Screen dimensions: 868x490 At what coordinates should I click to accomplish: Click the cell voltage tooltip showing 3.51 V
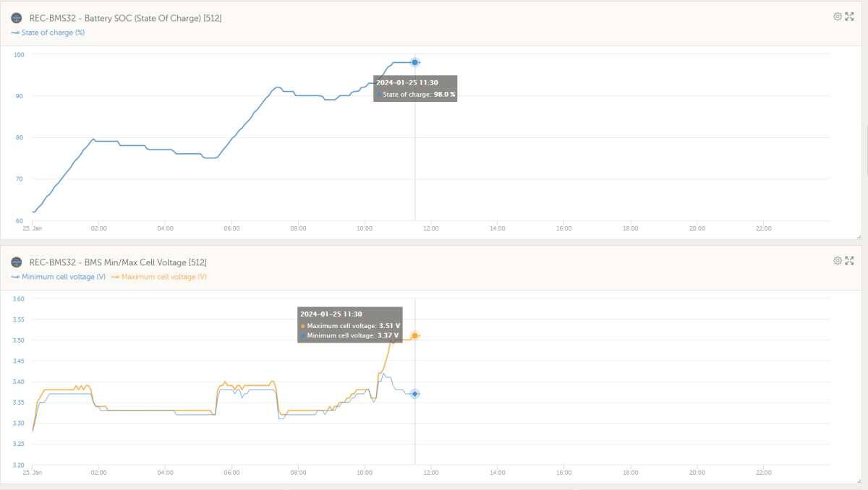pos(350,325)
